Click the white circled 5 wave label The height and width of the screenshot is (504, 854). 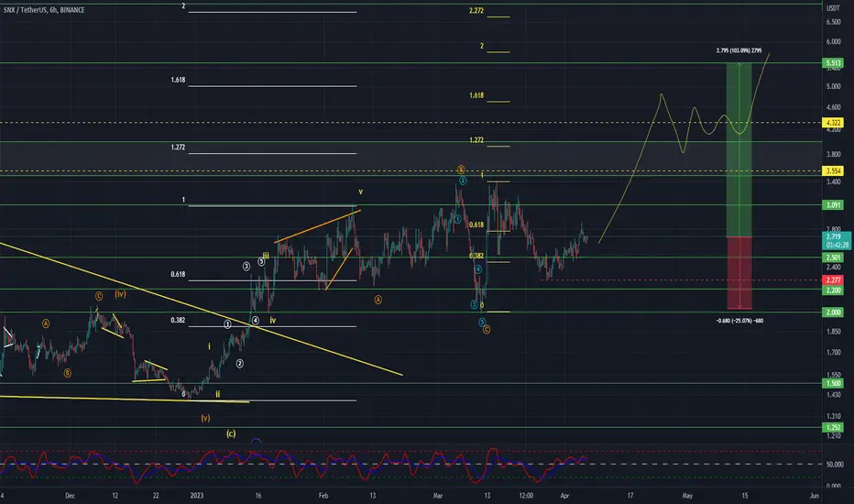261,261
